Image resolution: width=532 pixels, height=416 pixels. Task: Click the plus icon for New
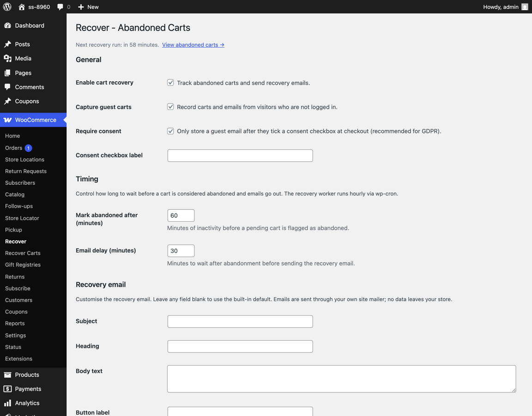(81, 7)
